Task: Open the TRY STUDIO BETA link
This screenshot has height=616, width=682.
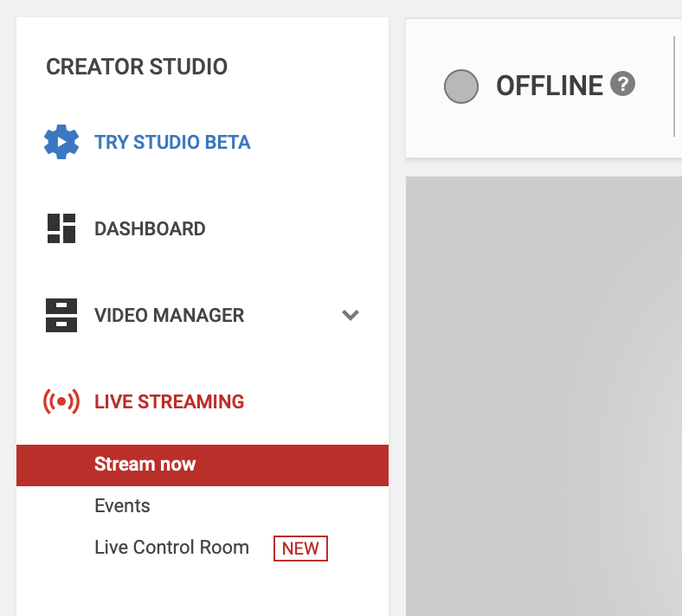Action: click(172, 142)
